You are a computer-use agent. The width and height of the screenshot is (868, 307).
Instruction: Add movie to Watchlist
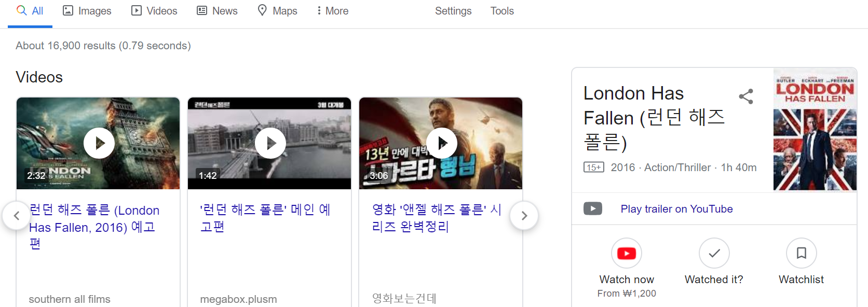pos(802,253)
